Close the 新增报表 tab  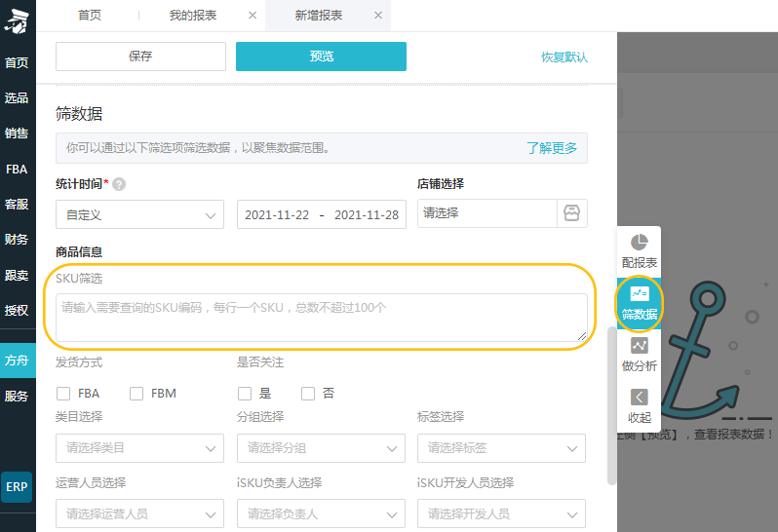point(378,16)
